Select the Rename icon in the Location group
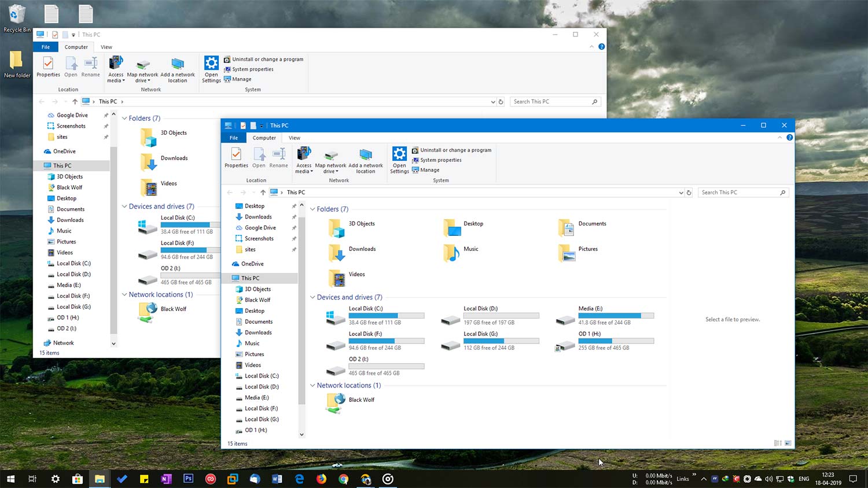This screenshot has width=868, height=488. 278,157
